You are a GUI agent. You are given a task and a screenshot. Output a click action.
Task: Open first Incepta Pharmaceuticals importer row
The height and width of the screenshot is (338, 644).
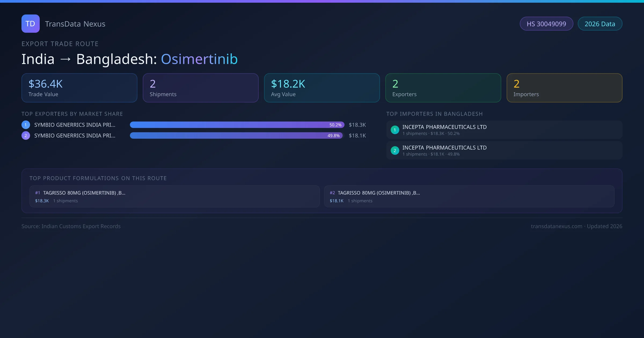504,130
